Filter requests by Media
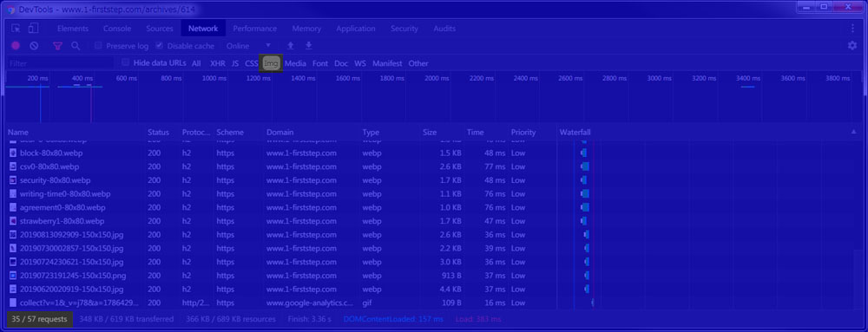 295,63
